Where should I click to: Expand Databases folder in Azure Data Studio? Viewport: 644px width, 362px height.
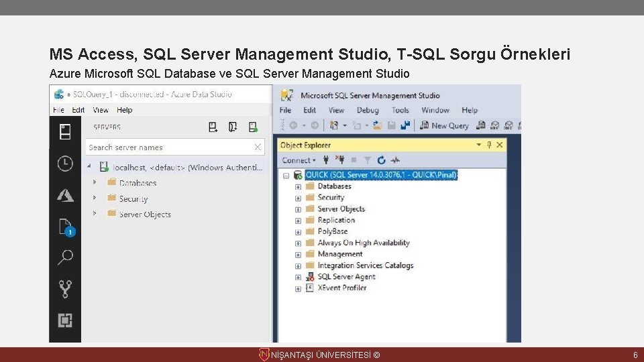(x=95, y=182)
